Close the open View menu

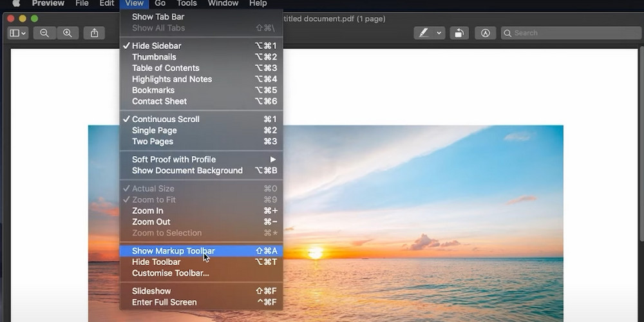coord(135,3)
